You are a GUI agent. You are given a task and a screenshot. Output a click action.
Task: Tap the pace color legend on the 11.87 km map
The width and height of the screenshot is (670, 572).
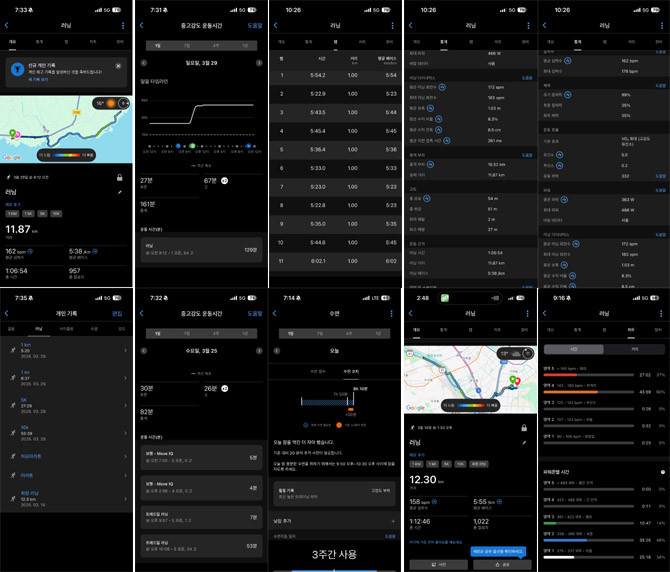(x=66, y=156)
